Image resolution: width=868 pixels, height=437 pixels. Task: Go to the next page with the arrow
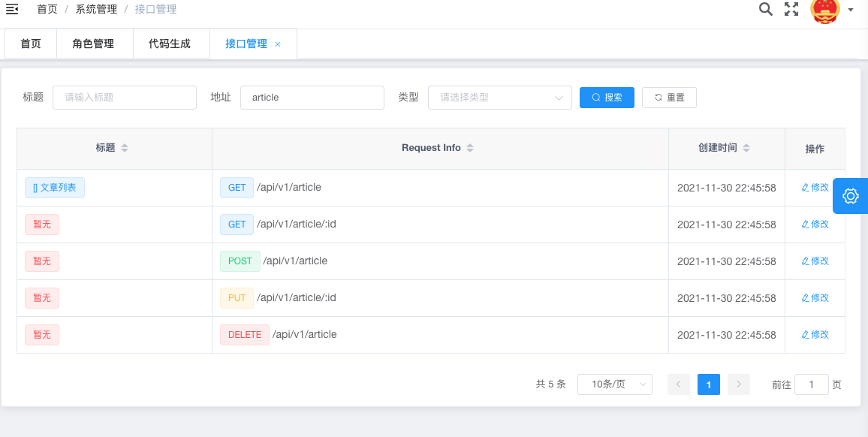[738, 384]
